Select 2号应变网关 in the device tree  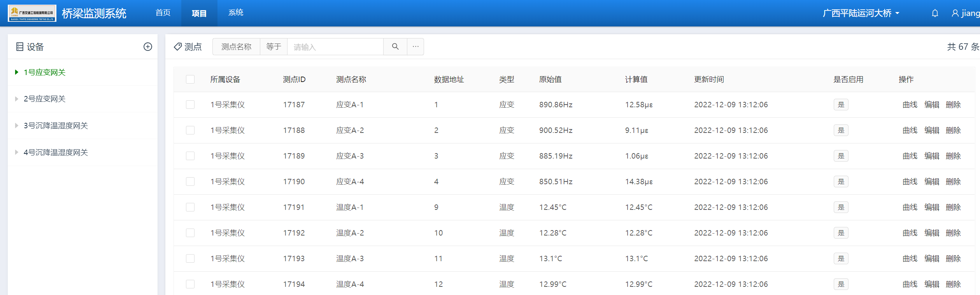(x=45, y=99)
